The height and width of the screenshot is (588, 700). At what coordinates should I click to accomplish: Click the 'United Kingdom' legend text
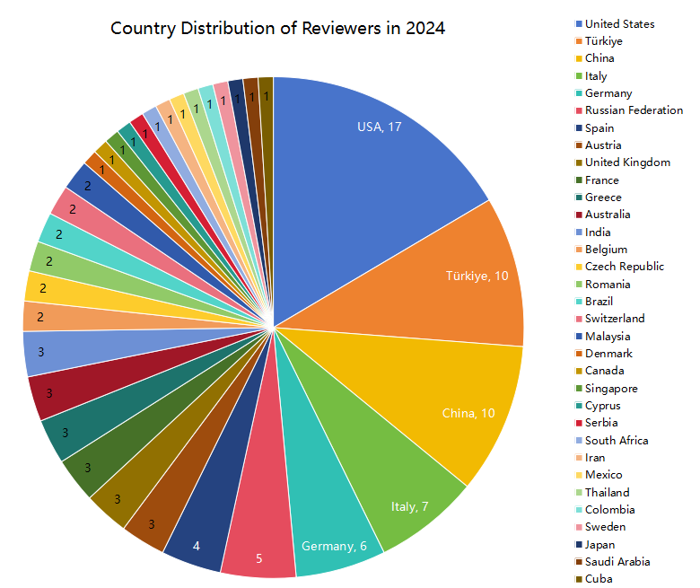pos(627,162)
